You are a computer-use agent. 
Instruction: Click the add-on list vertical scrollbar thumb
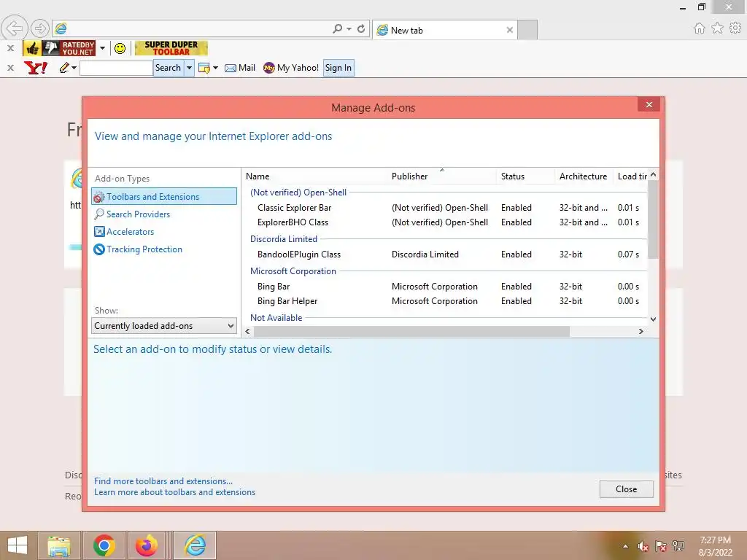[653, 220]
